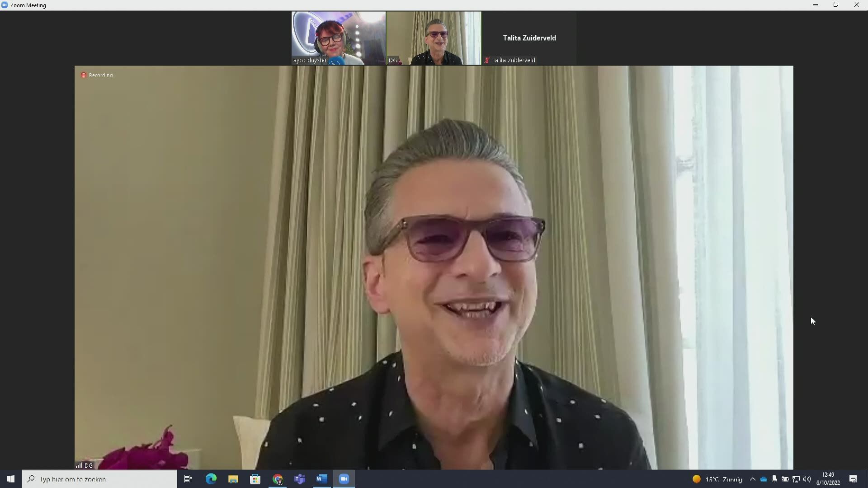Expand hidden system tray icons
Screen dimensions: 868x488
point(753,479)
